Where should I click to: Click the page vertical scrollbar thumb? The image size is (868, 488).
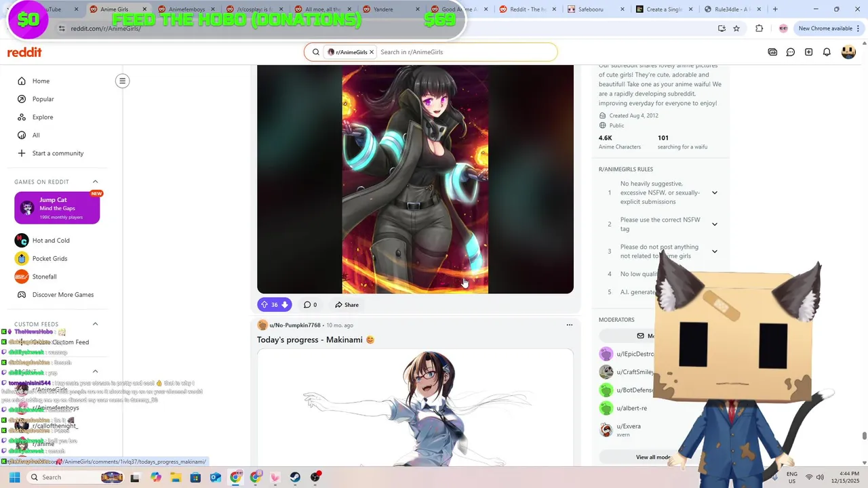864,436
